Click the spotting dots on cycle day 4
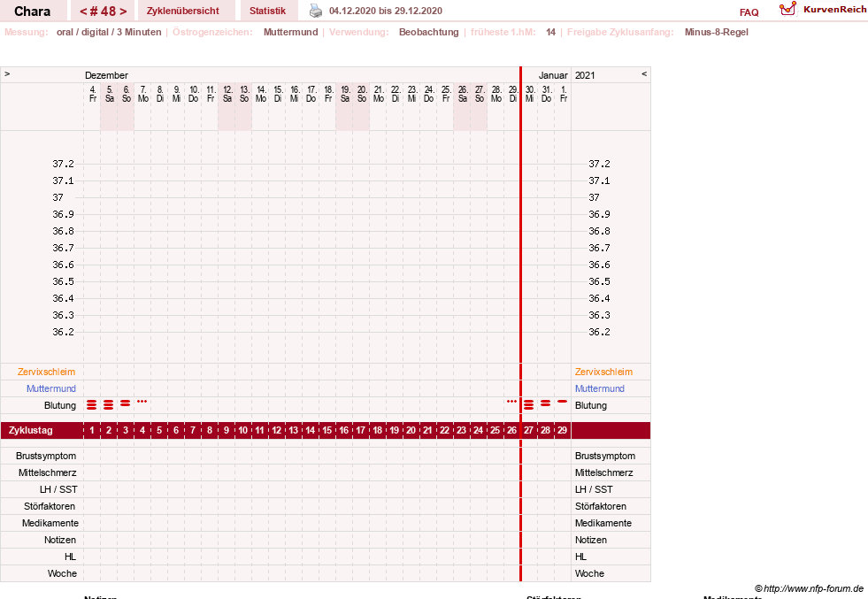Screen dimensions: 868x599 coord(142,402)
